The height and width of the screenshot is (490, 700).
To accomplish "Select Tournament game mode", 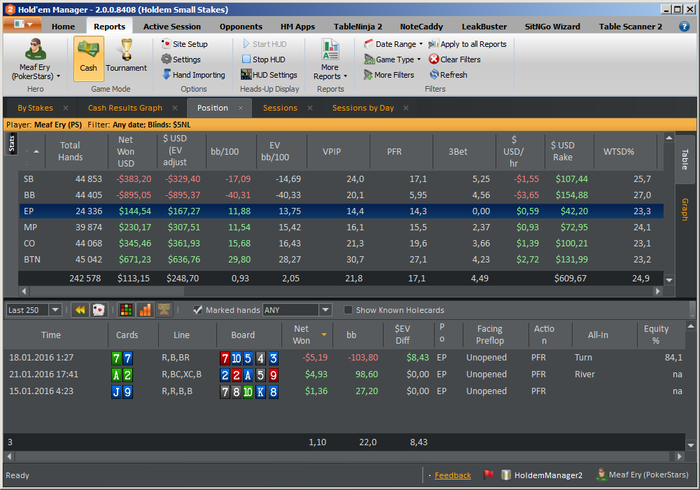I will click(x=126, y=58).
